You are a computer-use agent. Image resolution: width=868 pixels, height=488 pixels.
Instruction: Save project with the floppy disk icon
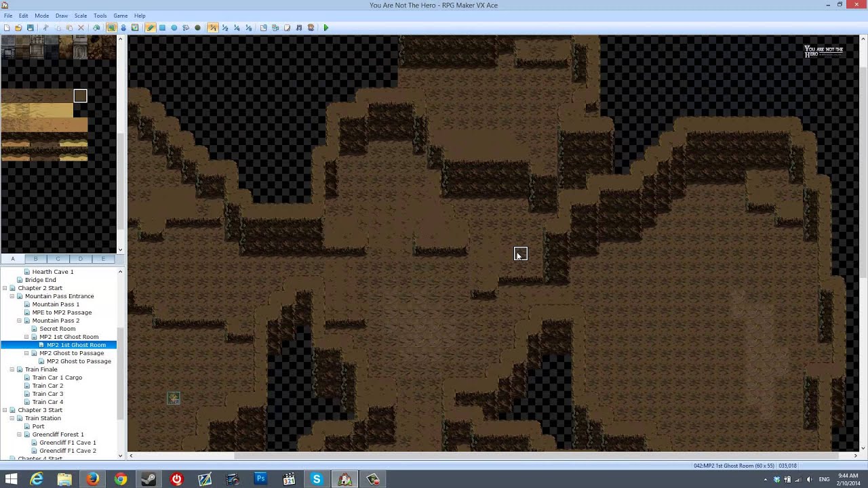[30, 28]
